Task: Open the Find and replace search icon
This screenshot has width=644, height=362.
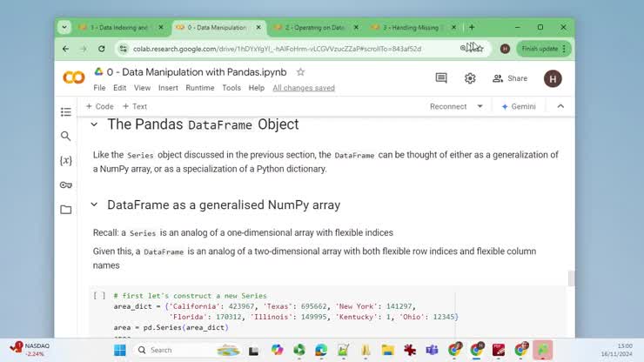Action: click(x=66, y=136)
